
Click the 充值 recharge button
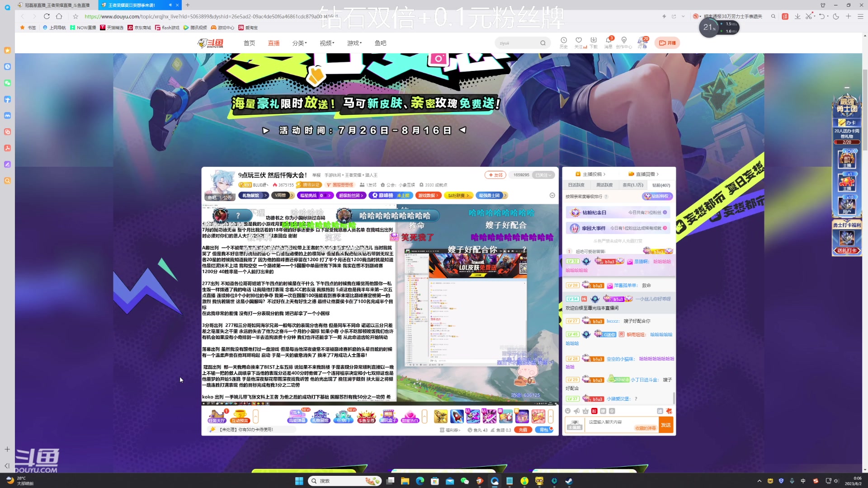pos(523,430)
